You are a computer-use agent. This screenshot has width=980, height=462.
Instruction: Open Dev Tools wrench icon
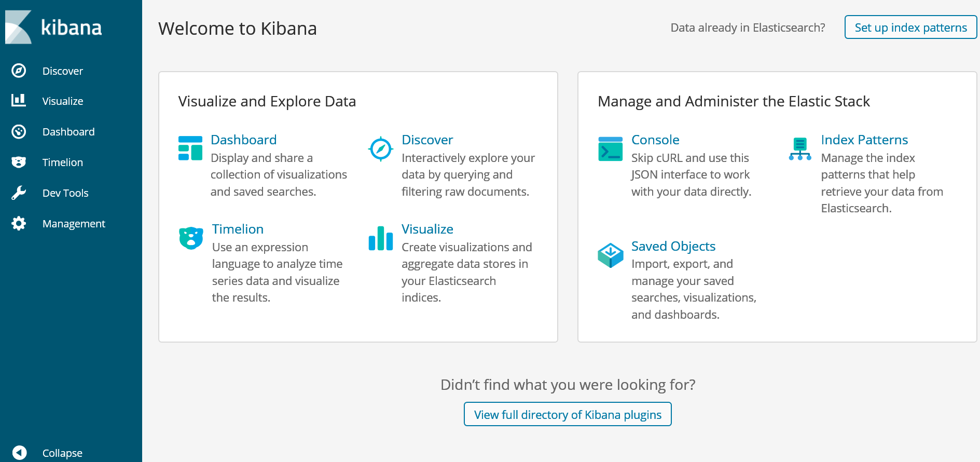(19, 193)
